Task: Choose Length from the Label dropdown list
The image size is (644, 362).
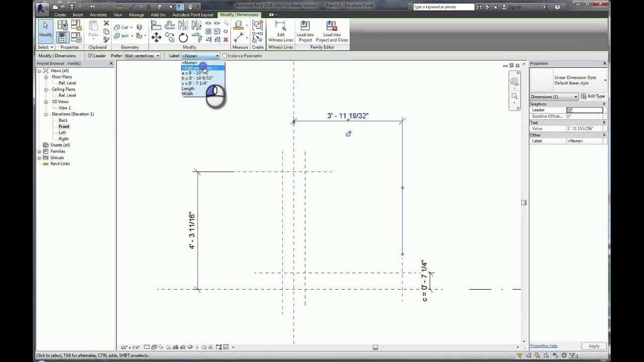Action: pyautogui.click(x=188, y=88)
